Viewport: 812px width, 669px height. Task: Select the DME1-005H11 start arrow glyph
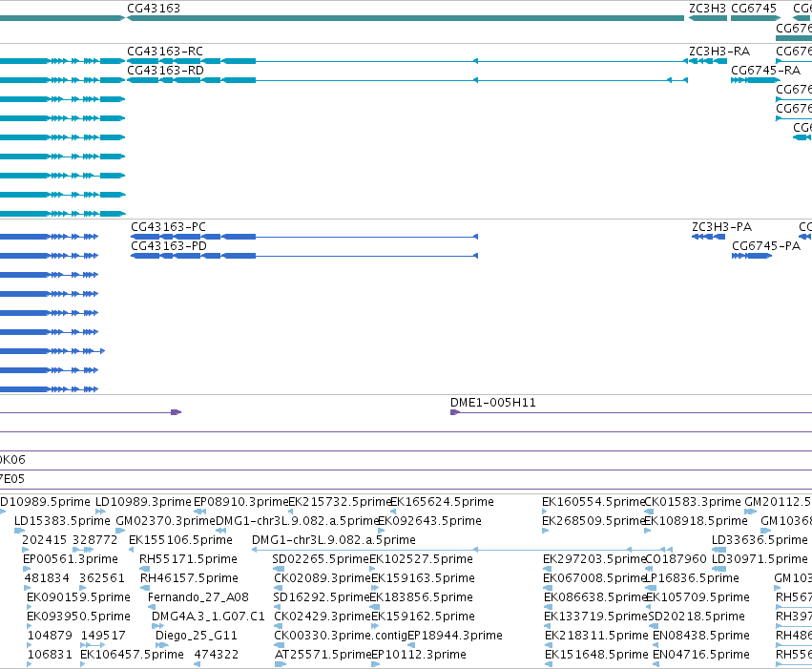[x=455, y=412]
